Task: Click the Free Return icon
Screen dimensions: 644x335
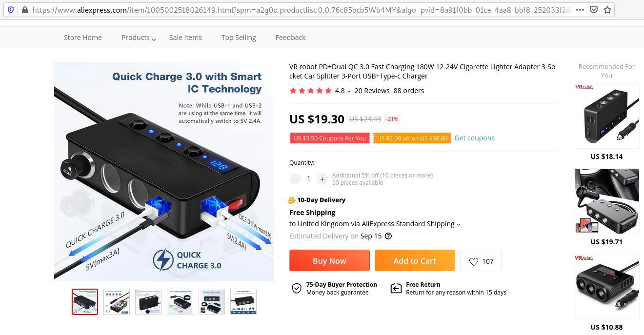Action: 396,288
